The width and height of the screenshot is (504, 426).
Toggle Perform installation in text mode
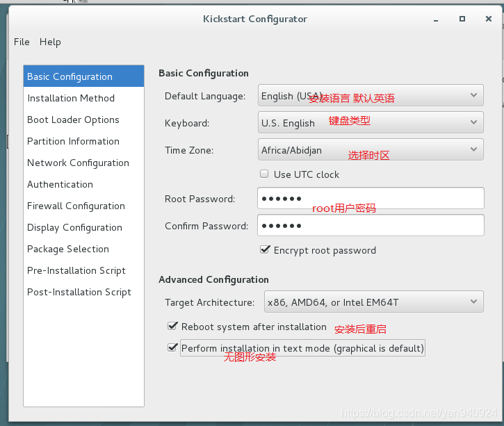pos(172,347)
